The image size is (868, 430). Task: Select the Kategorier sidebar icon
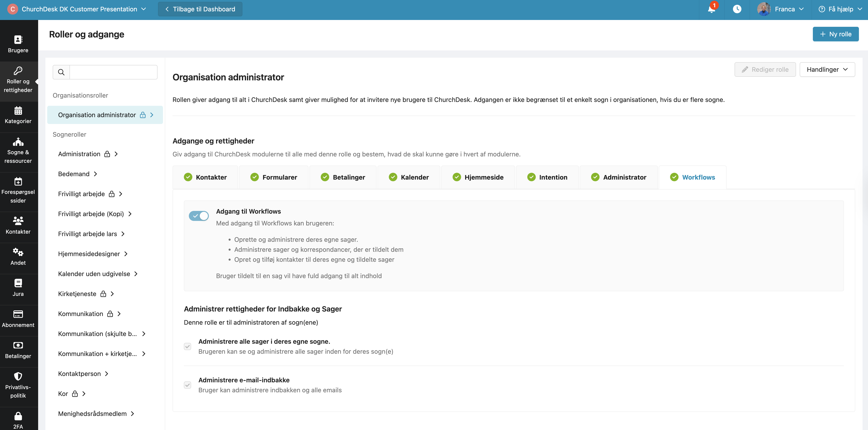tap(18, 116)
